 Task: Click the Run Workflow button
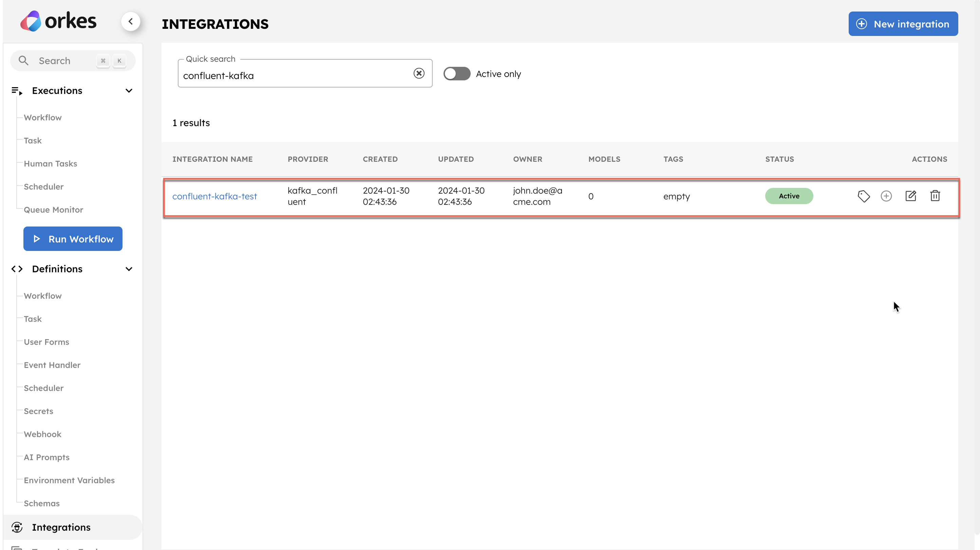[73, 239]
